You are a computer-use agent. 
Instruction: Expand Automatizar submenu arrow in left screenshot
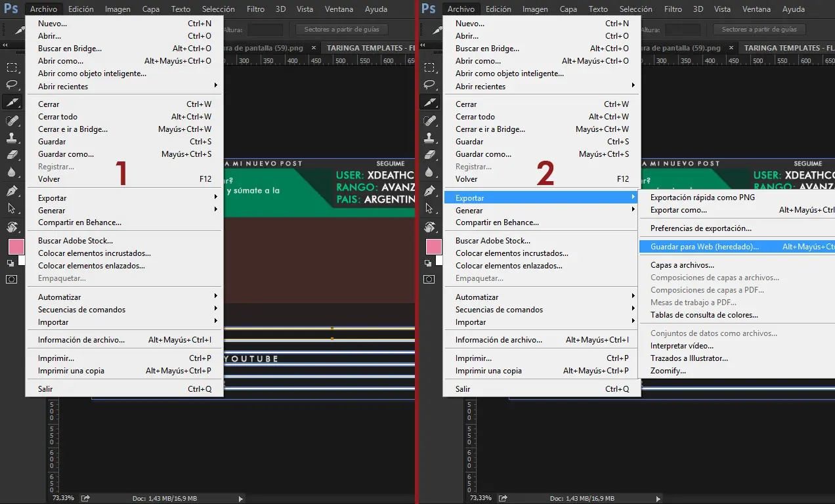click(215, 297)
